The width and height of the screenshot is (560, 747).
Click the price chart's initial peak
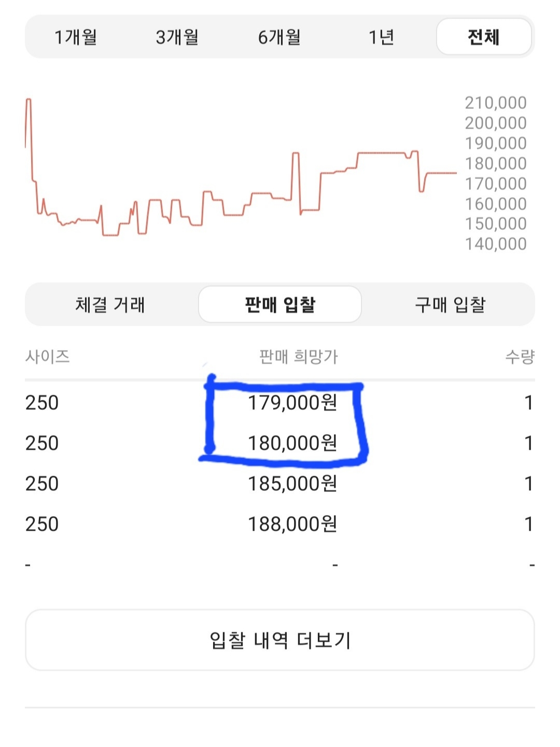(x=29, y=100)
